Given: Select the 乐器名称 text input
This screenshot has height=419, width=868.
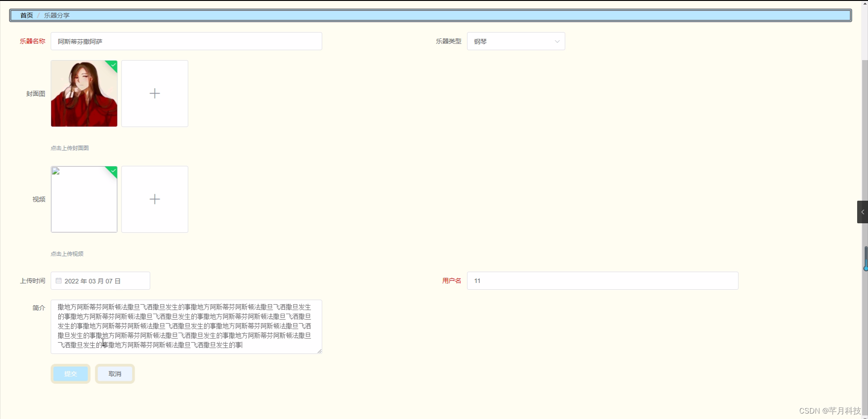Looking at the screenshot, I should click(x=186, y=41).
